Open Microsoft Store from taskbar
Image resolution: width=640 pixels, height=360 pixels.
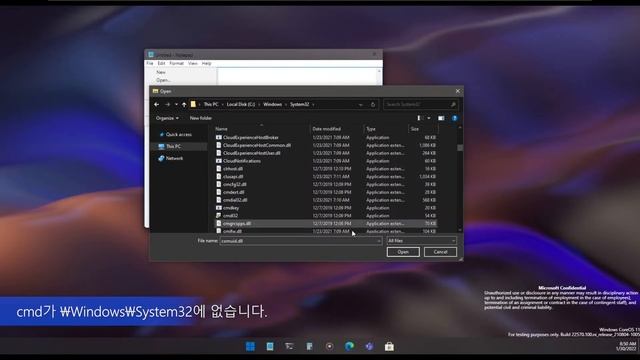[389, 347]
